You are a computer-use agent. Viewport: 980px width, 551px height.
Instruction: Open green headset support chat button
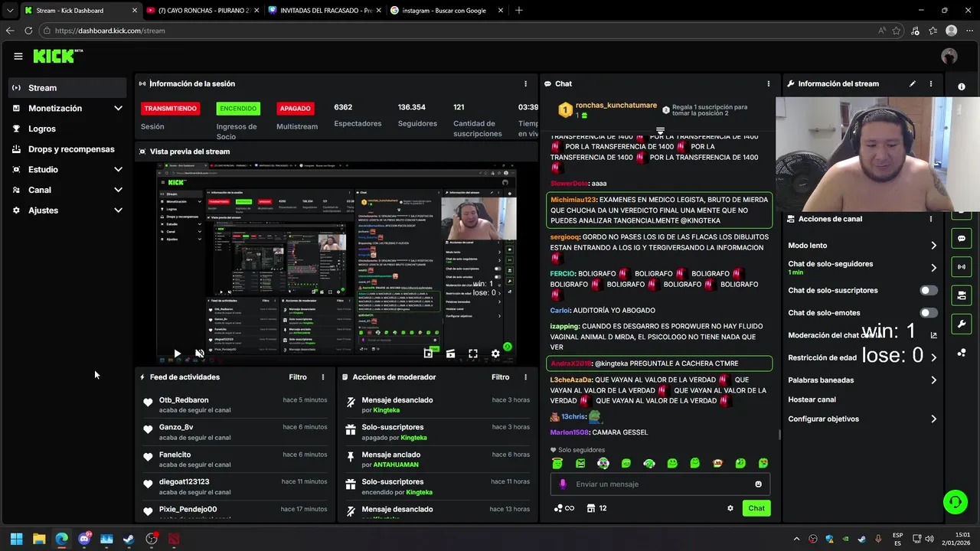pos(955,502)
